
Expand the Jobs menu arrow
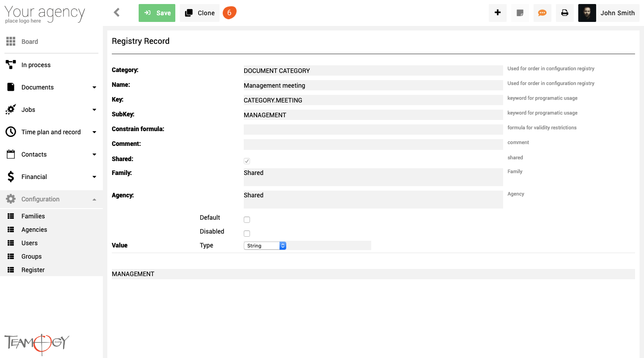(94, 110)
